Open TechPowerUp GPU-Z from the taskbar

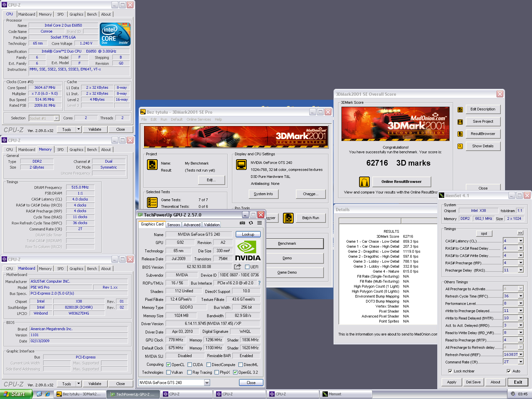pyautogui.click(x=133, y=394)
